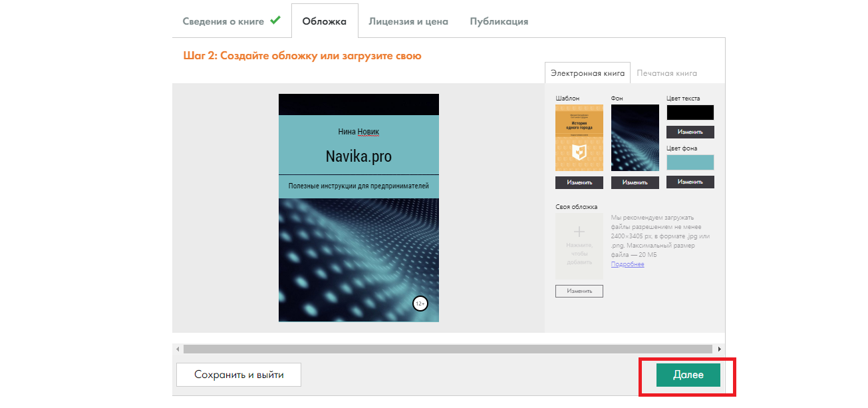Click the right arrow of horizontal scrollbar
868x408 pixels.
pos(719,349)
